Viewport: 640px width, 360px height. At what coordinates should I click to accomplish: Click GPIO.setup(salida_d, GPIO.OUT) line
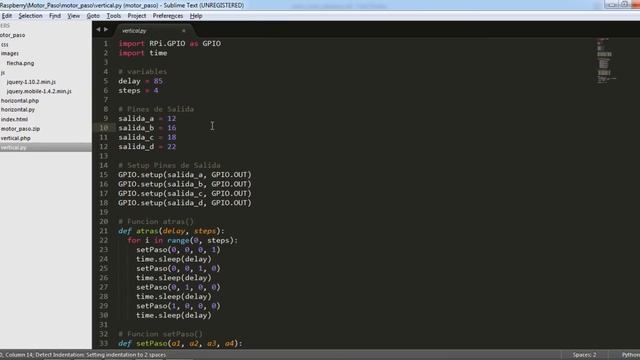tap(185, 203)
